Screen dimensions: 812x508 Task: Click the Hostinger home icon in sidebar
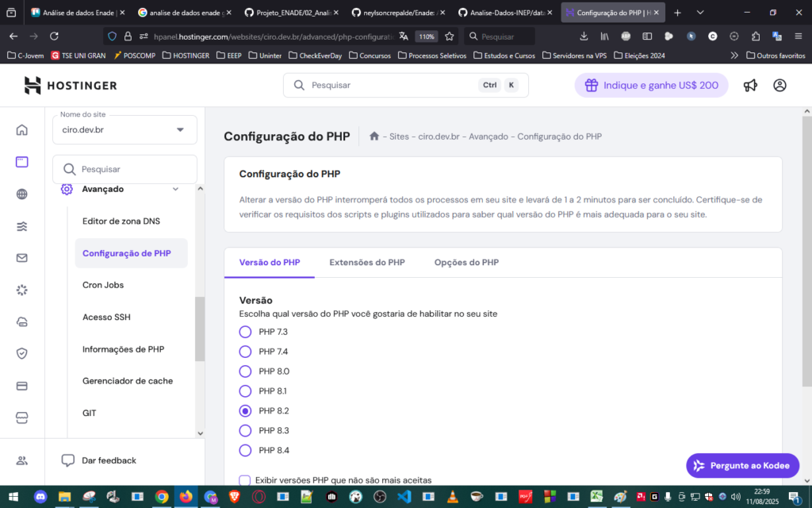click(21, 130)
